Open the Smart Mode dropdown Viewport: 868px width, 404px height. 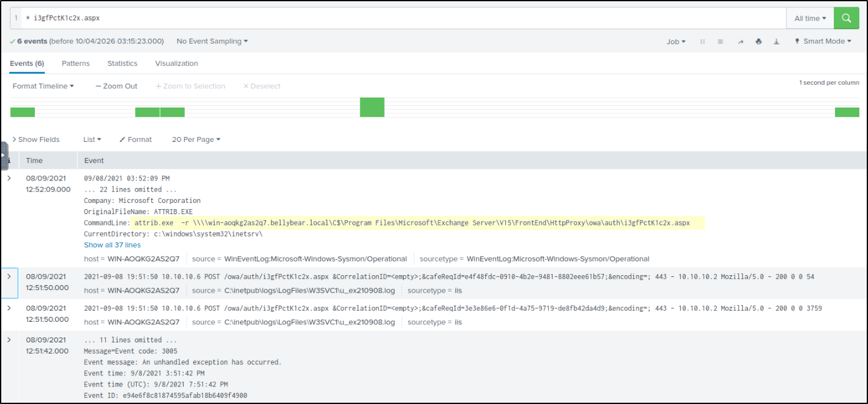[x=823, y=42]
